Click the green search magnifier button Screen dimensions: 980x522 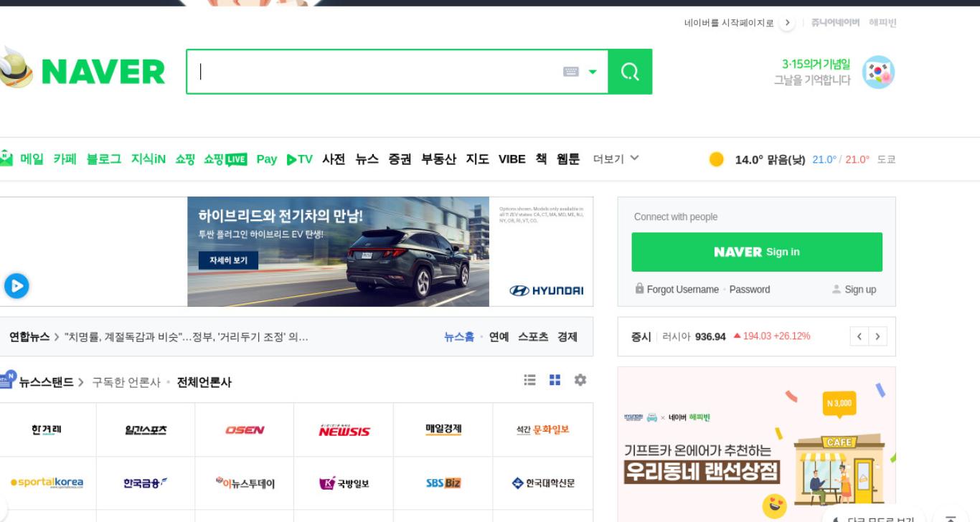[x=630, y=72]
